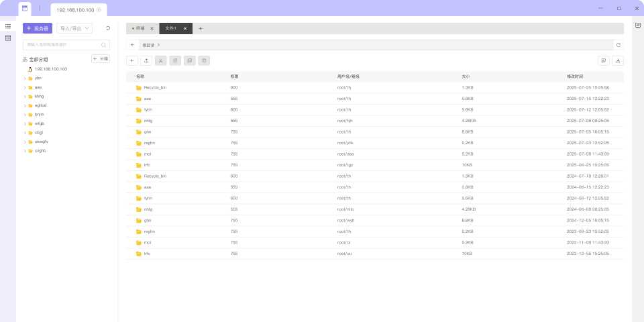Click the 大小 column header

coord(466,76)
